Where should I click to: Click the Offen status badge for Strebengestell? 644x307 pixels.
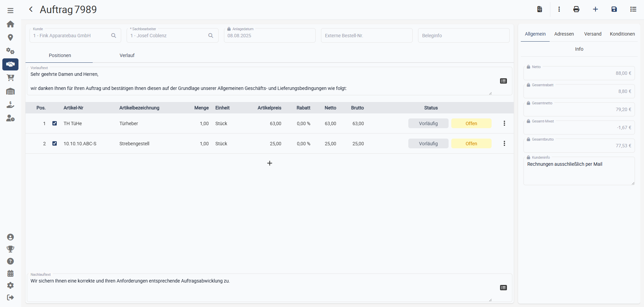pyautogui.click(x=471, y=144)
